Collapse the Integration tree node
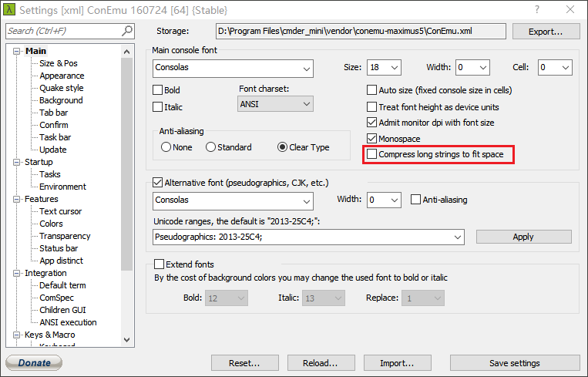This screenshot has height=377, width=588. pos(16,273)
